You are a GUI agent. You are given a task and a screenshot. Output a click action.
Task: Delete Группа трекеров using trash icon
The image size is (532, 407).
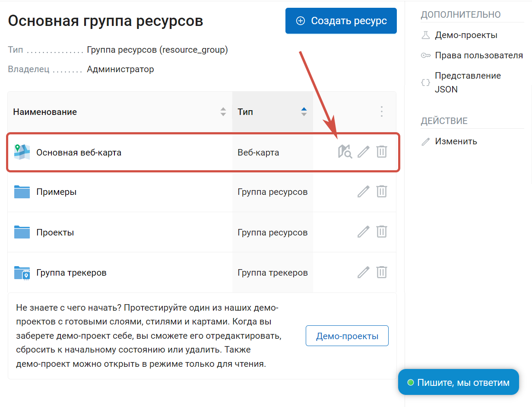click(x=382, y=272)
